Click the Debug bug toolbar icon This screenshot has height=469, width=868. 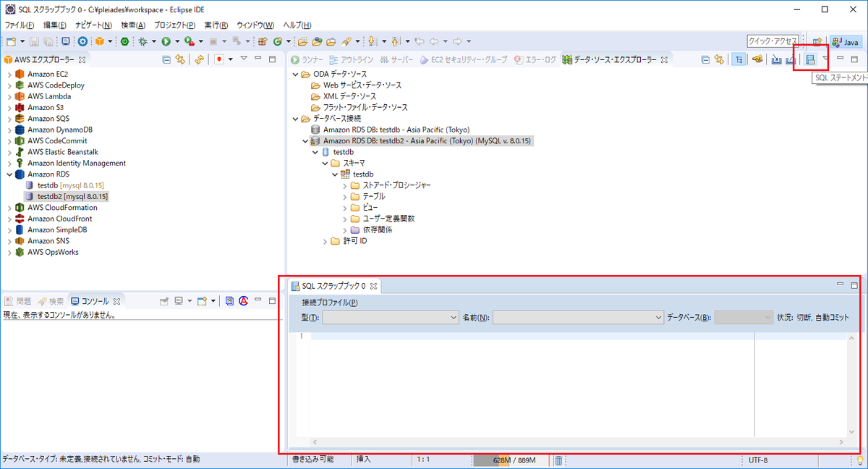[143, 41]
